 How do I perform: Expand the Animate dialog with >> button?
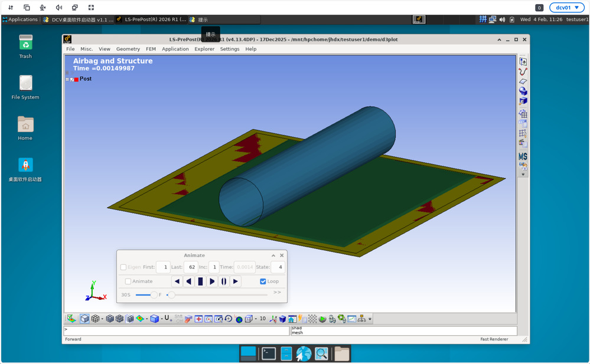[x=277, y=292]
